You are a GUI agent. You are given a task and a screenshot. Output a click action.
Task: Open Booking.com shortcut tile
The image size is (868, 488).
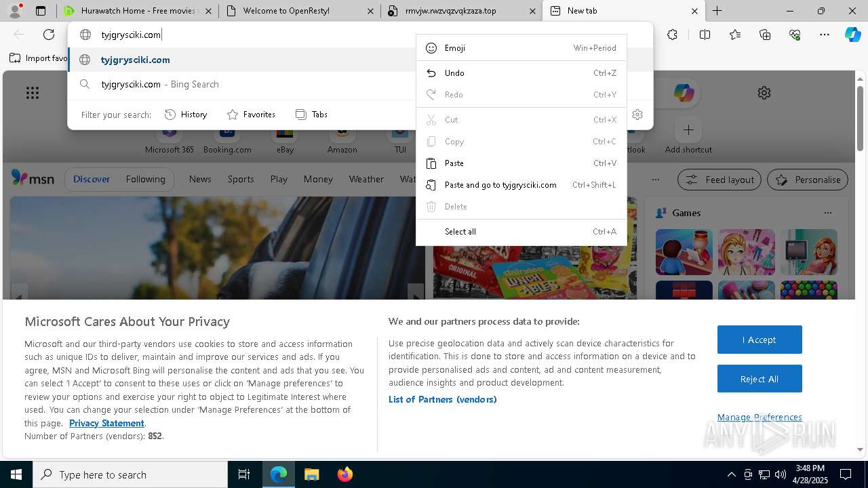point(227,139)
